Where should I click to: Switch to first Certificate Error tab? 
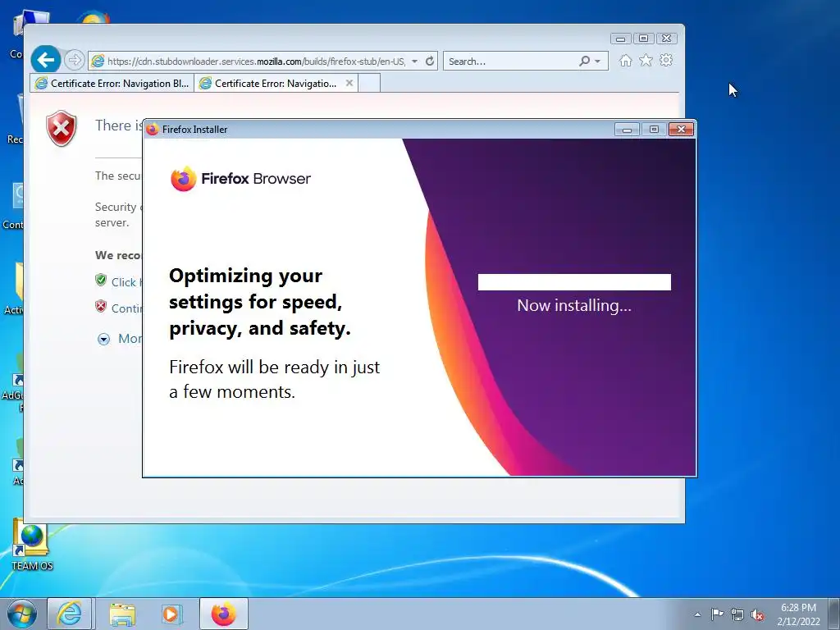click(x=112, y=83)
